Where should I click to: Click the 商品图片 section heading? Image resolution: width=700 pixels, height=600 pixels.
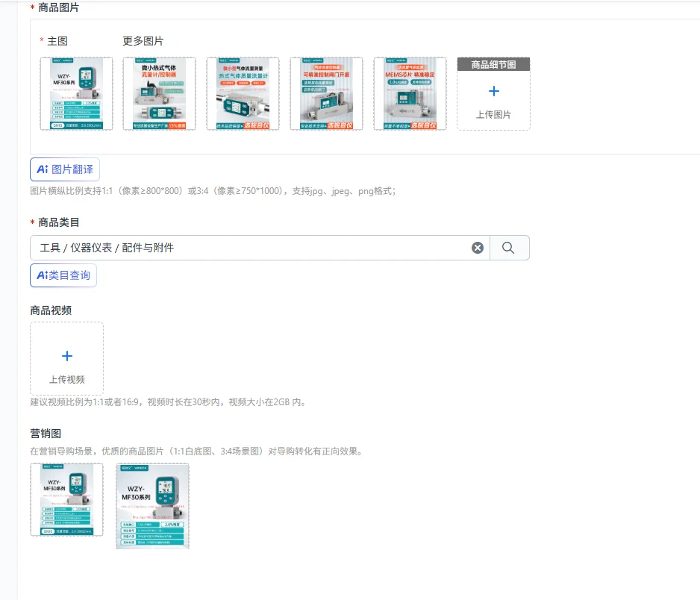58,7
